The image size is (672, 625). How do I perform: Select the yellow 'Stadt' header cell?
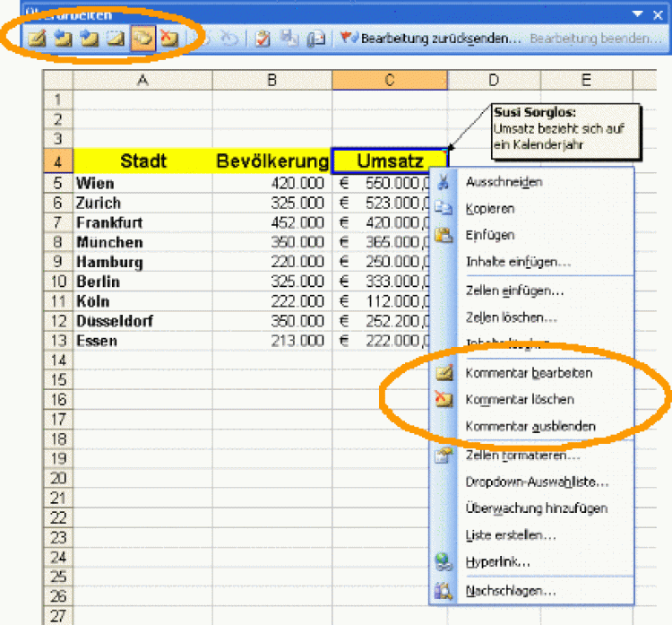point(143,161)
